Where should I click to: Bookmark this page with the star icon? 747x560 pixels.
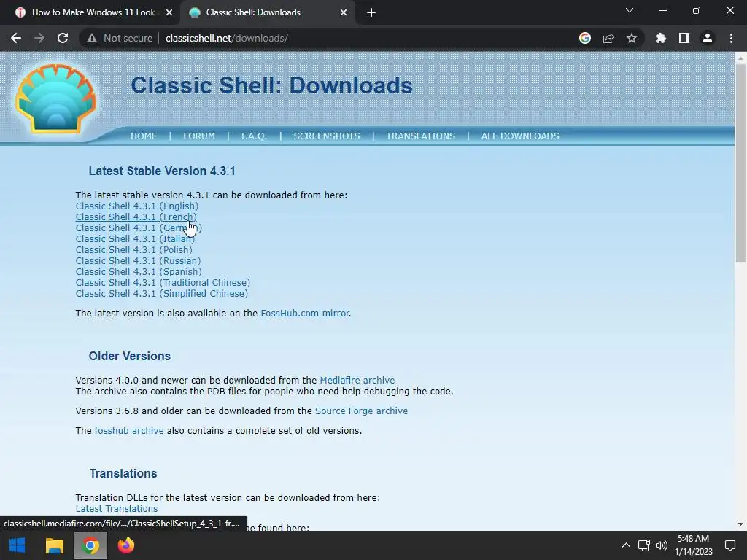pyautogui.click(x=632, y=38)
